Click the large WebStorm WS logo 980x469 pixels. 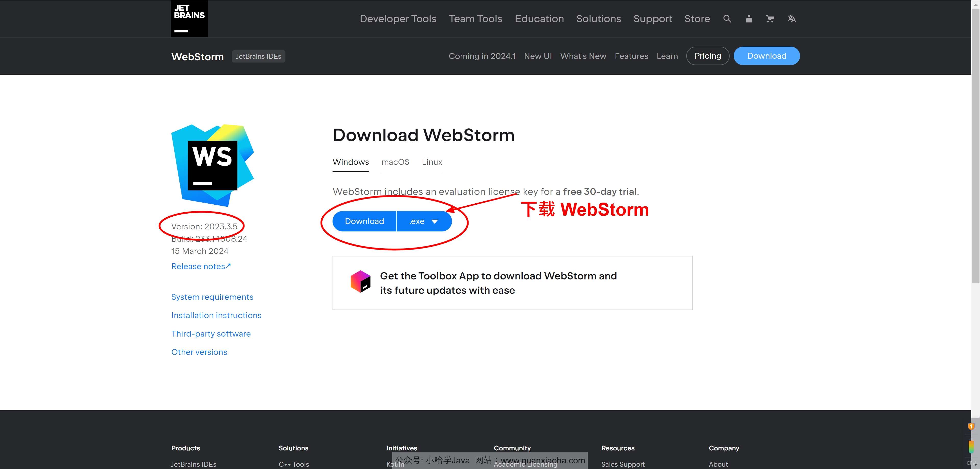click(213, 165)
